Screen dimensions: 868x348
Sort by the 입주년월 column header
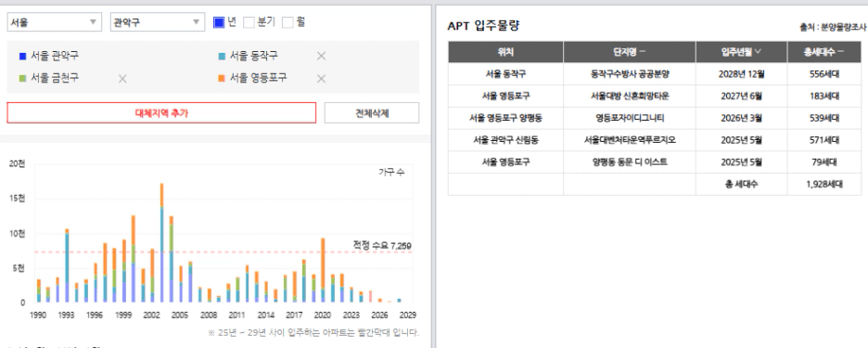[741, 52]
